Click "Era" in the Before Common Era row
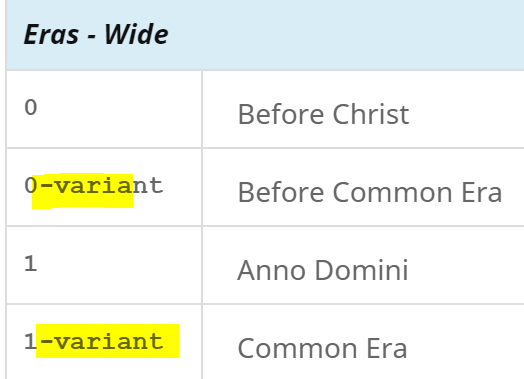The image size is (524, 379). (x=482, y=193)
